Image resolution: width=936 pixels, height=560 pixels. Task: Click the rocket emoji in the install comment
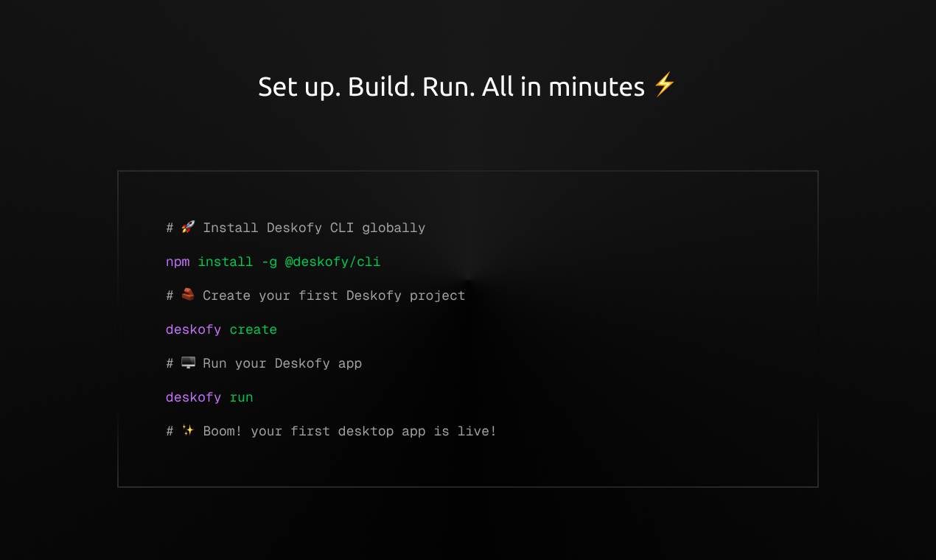[187, 228]
